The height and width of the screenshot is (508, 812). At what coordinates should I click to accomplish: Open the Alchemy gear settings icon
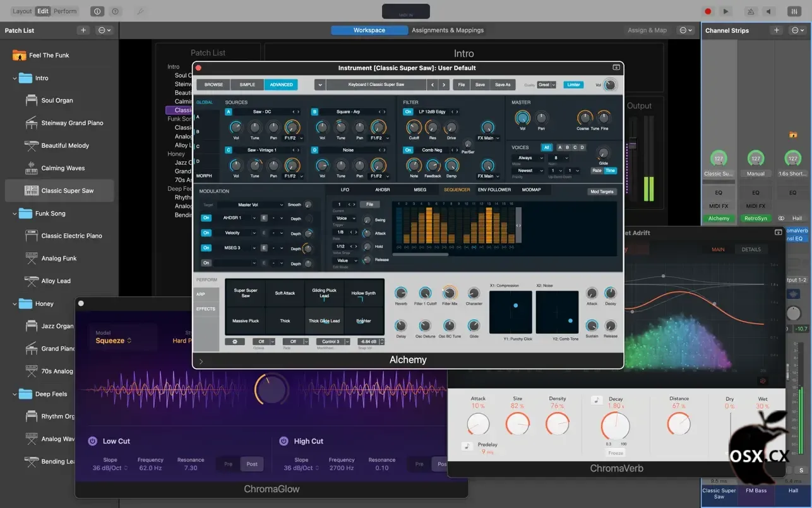235,342
